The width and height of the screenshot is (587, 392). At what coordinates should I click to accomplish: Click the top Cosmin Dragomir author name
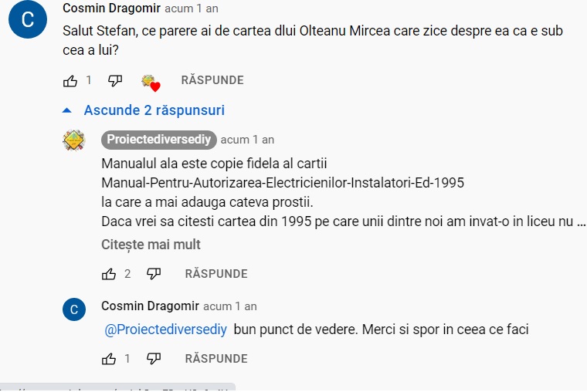click(111, 8)
